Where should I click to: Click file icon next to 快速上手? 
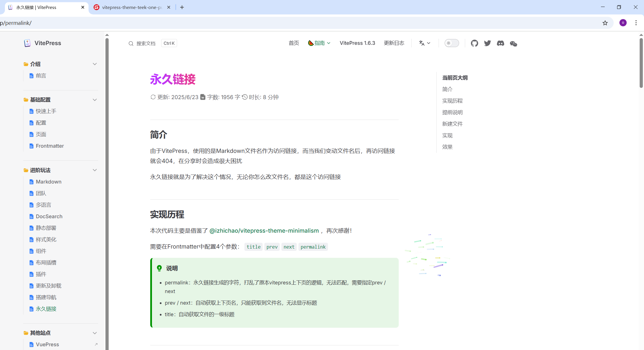point(31,111)
